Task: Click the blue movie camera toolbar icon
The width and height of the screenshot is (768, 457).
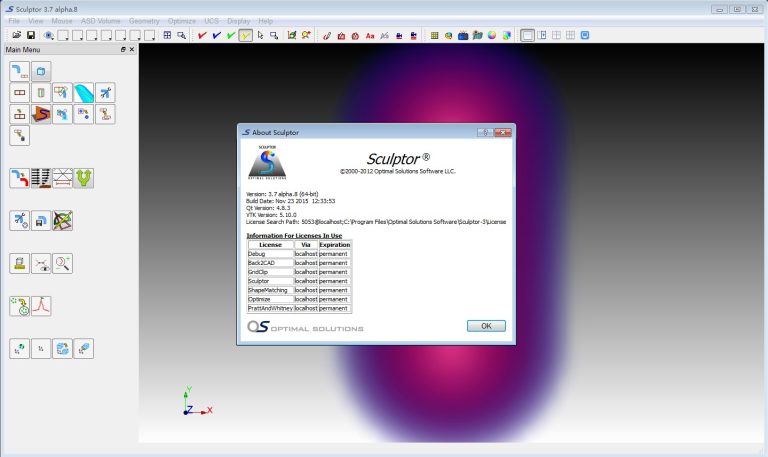Action: 463,35
